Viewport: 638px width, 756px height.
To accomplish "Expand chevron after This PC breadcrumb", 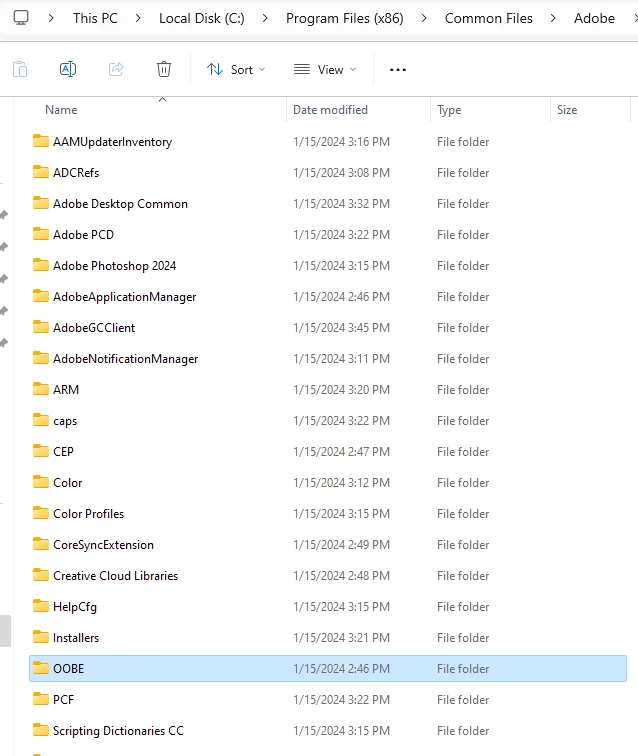I will click(138, 18).
